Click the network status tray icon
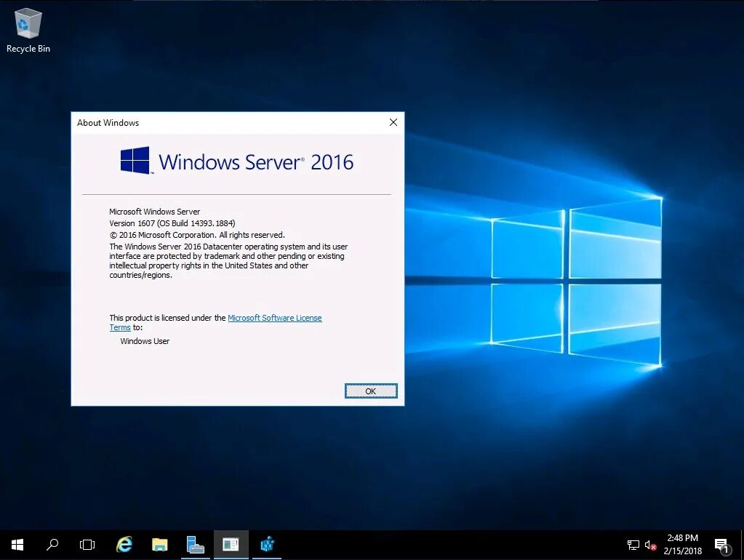The height and width of the screenshot is (560, 744). tap(633, 545)
